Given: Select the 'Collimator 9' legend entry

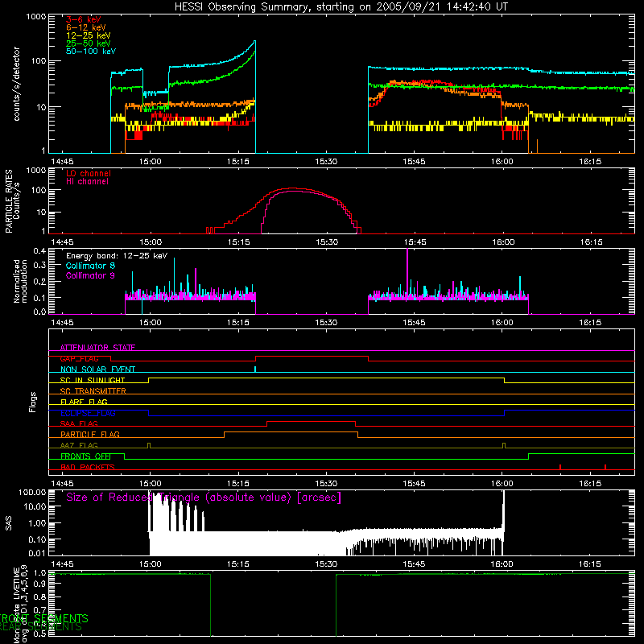Looking at the screenshot, I should 90,275.
